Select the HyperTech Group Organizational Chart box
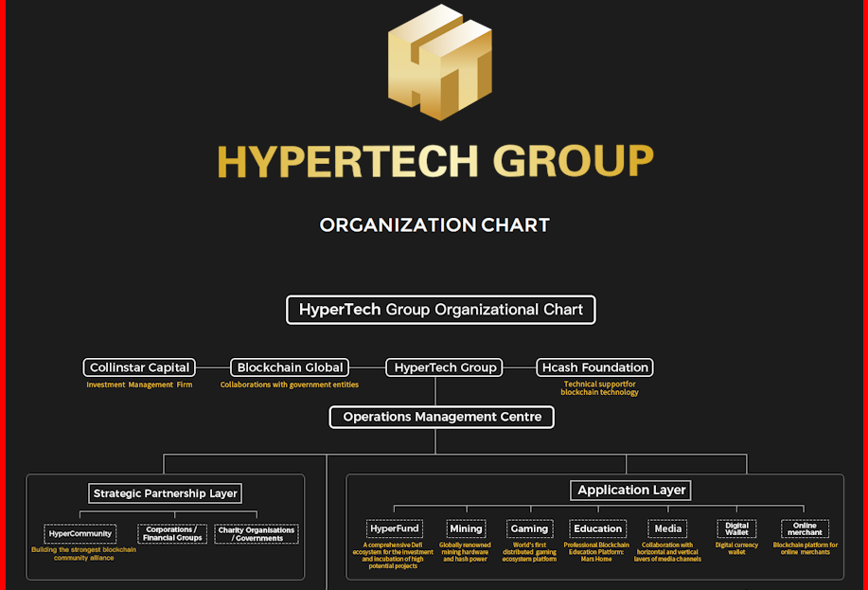 [x=441, y=310]
